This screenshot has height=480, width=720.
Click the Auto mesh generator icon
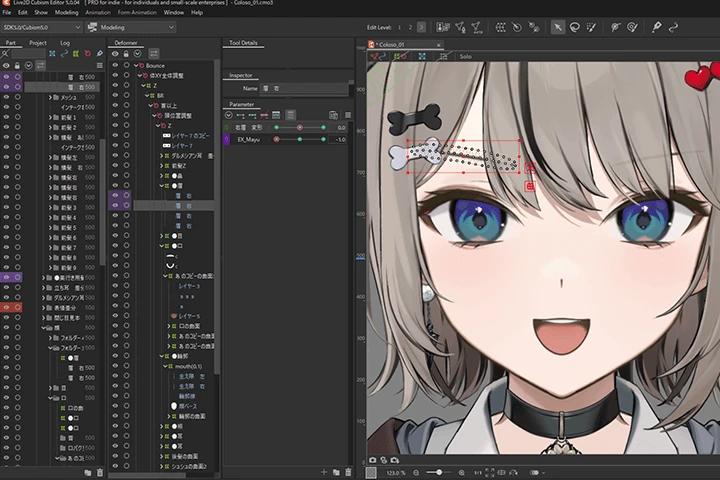(x=476, y=28)
